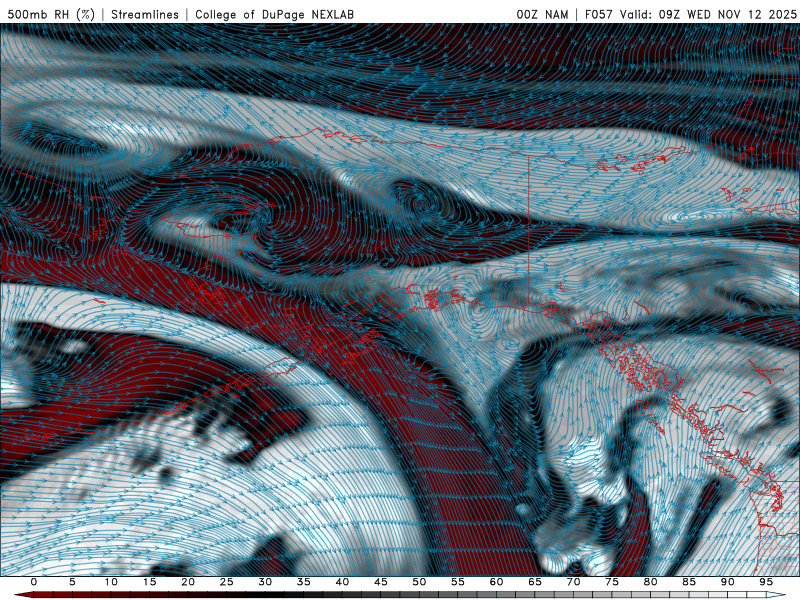800x600 pixels.
Task: Click the 15 label on the colorbar
Action: (149, 582)
